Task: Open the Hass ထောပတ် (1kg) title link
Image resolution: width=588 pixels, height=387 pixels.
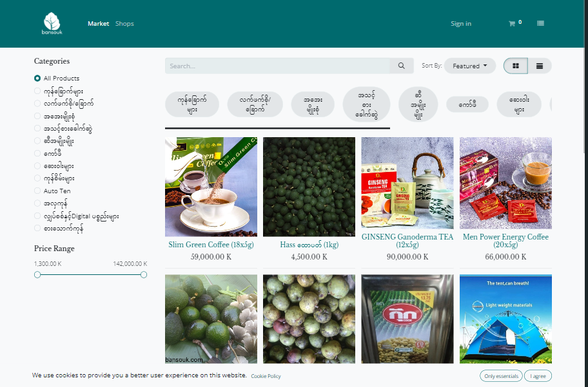Action: pos(309,245)
